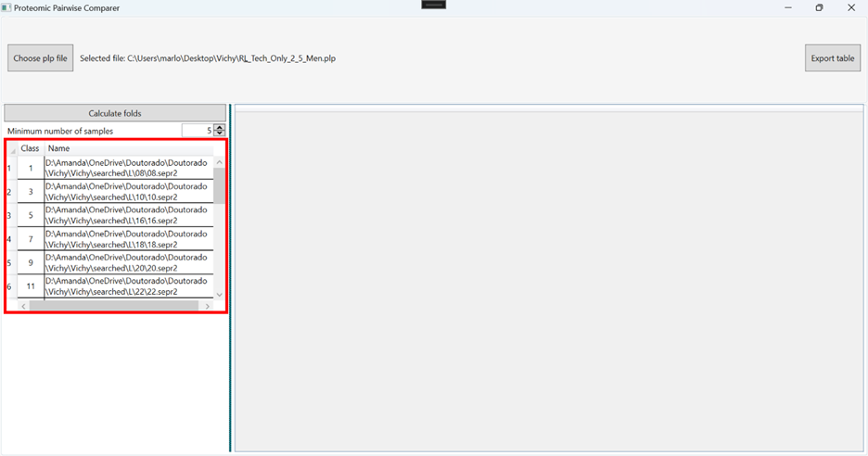Screen dimensions: 868x456
Task: Close the Proteomic Pairwise Comparer window
Action: point(851,7)
